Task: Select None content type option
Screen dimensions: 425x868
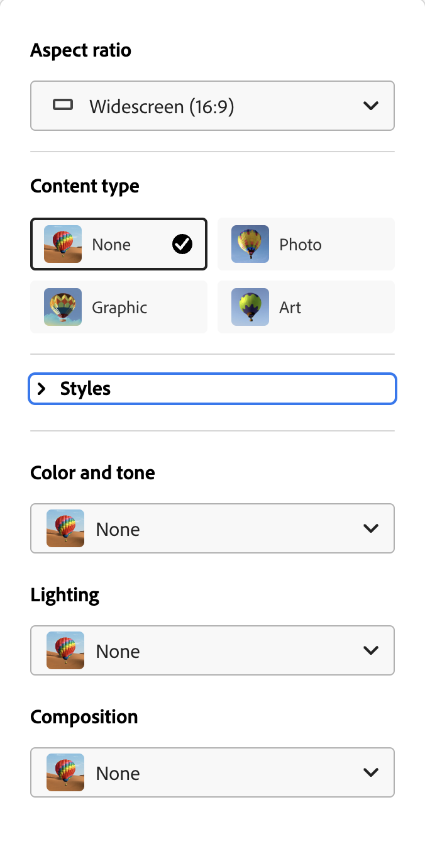Action: click(x=119, y=244)
